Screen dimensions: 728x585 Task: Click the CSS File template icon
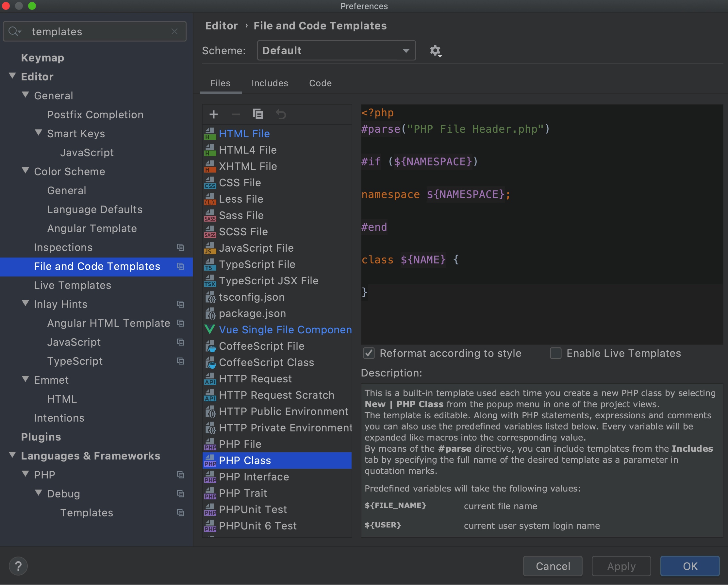pyautogui.click(x=209, y=183)
